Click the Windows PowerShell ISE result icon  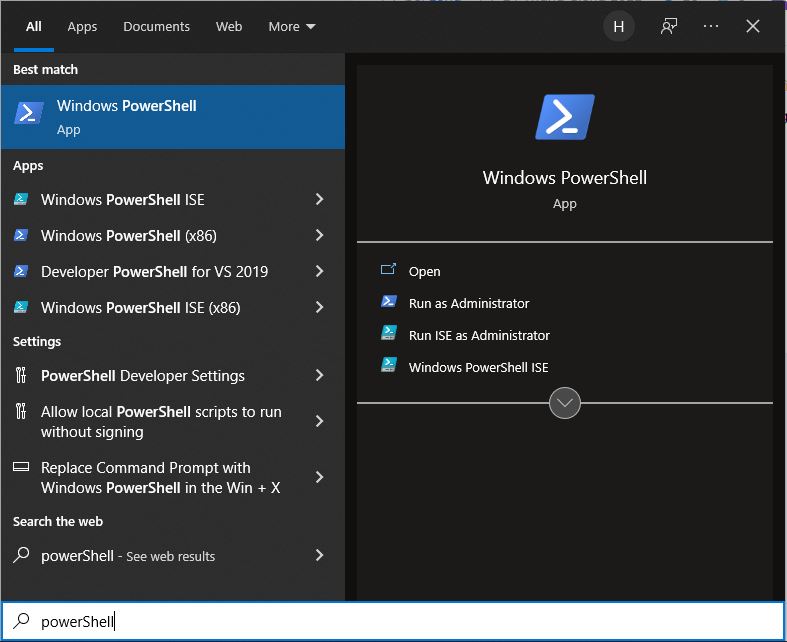tap(21, 200)
